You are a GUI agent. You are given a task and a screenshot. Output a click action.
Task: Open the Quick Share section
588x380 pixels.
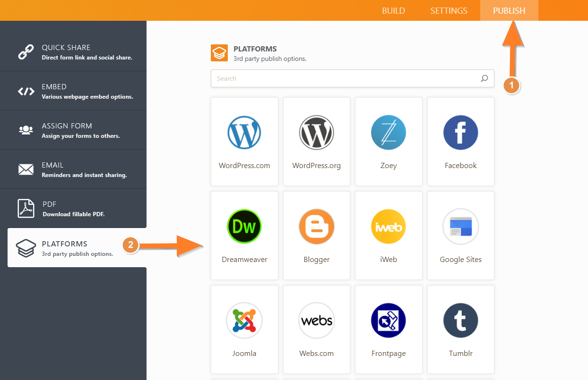[73, 51]
